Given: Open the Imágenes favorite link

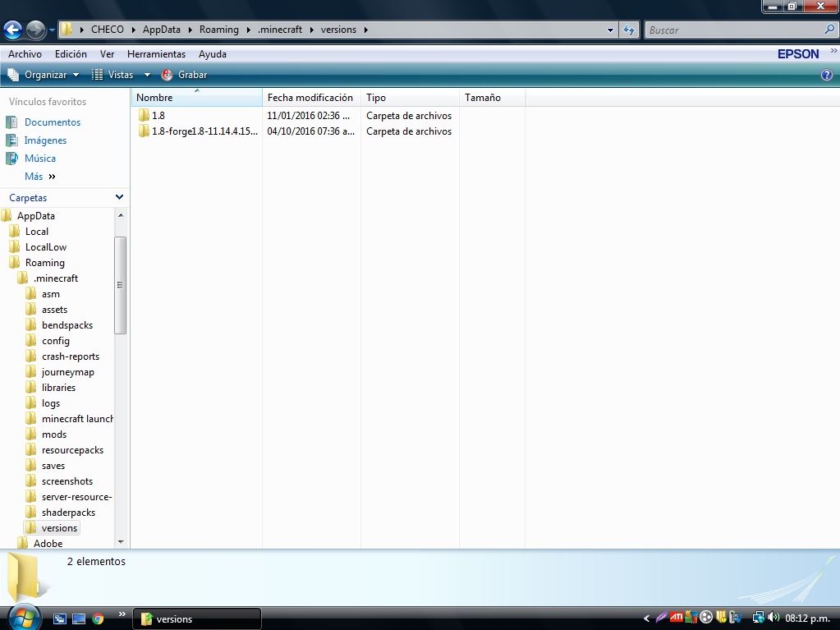Looking at the screenshot, I should coord(45,140).
